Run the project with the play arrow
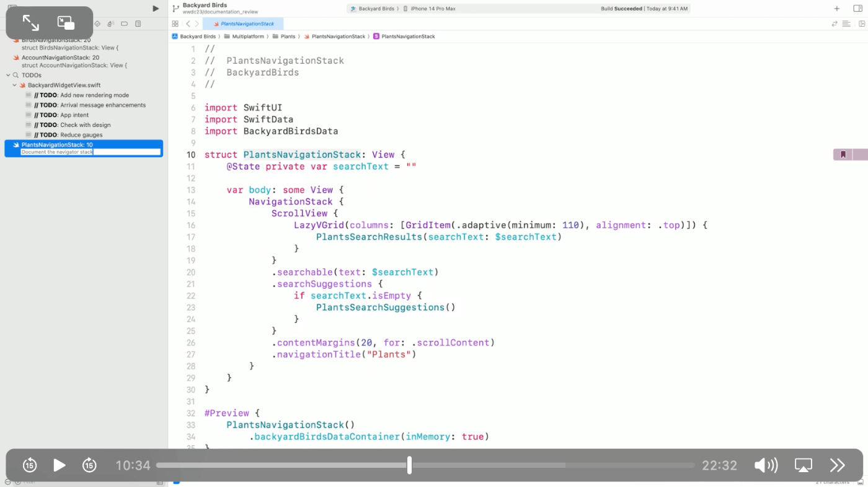 (x=156, y=8)
